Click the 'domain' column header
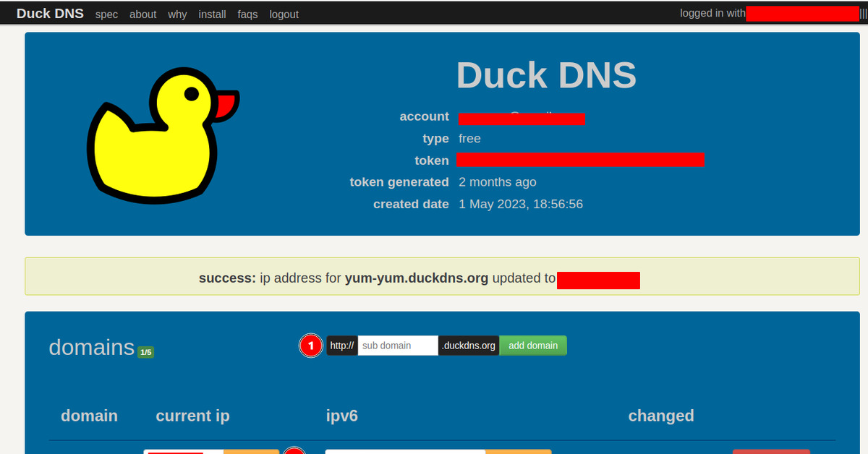The image size is (868, 454). pyautogui.click(x=89, y=416)
